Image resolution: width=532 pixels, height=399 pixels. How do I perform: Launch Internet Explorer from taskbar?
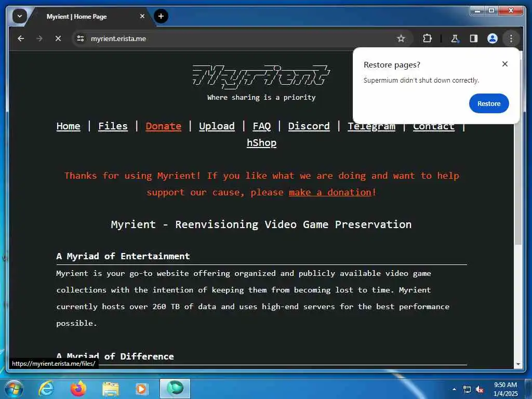(x=46, y=389)
